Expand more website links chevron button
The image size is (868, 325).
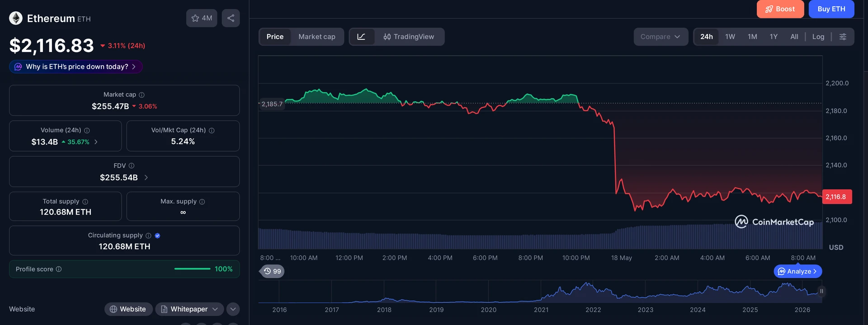click(x=233, y=309)
